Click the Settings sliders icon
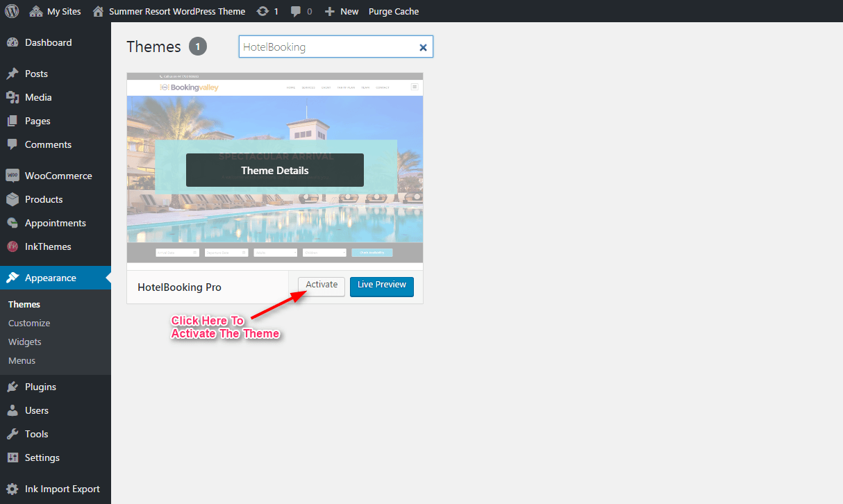The width and height of the screenshot is (843, 504). tap(12, 457)
